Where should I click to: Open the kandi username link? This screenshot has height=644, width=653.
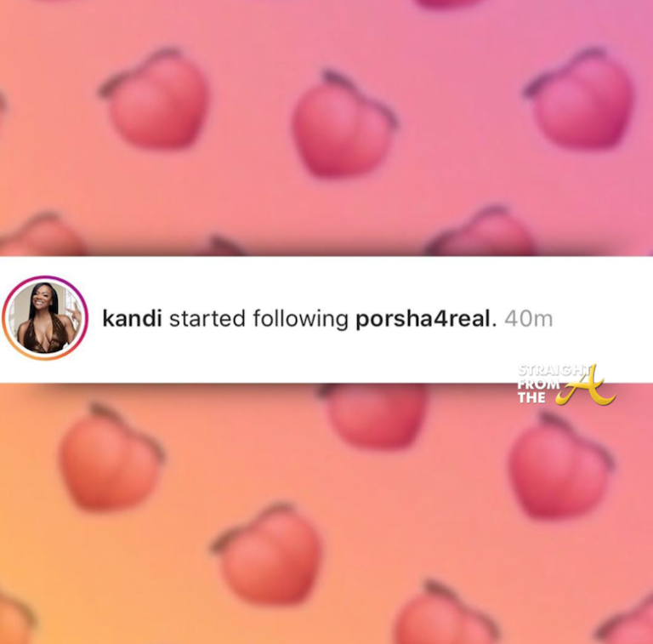(x=132, y=319)
